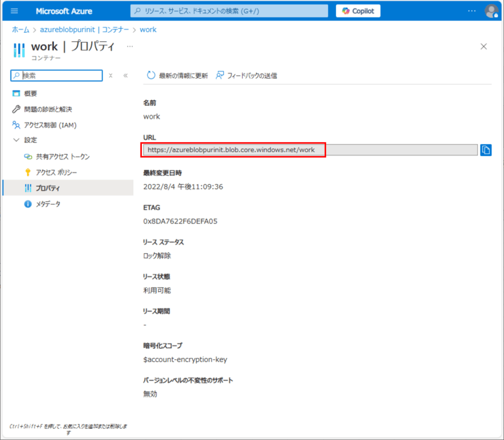
Task: Open the Azure portal hamburger menu
Action: (x=14, y=11)
